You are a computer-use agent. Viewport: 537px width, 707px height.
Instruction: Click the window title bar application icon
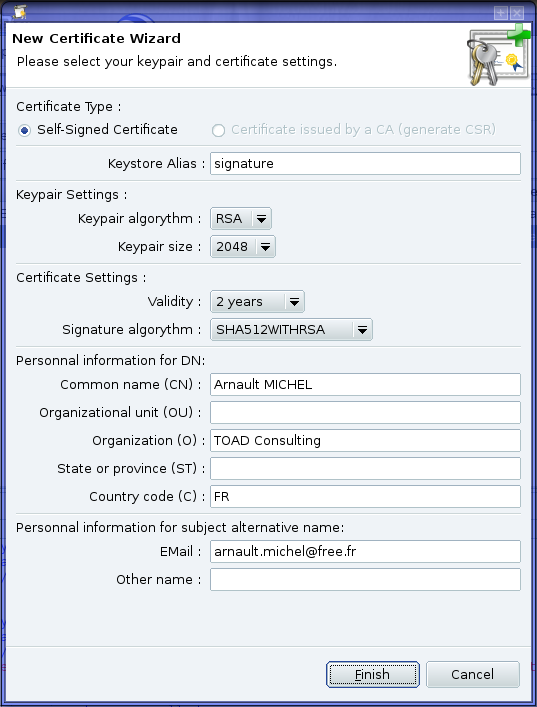[x=18, y=11]
